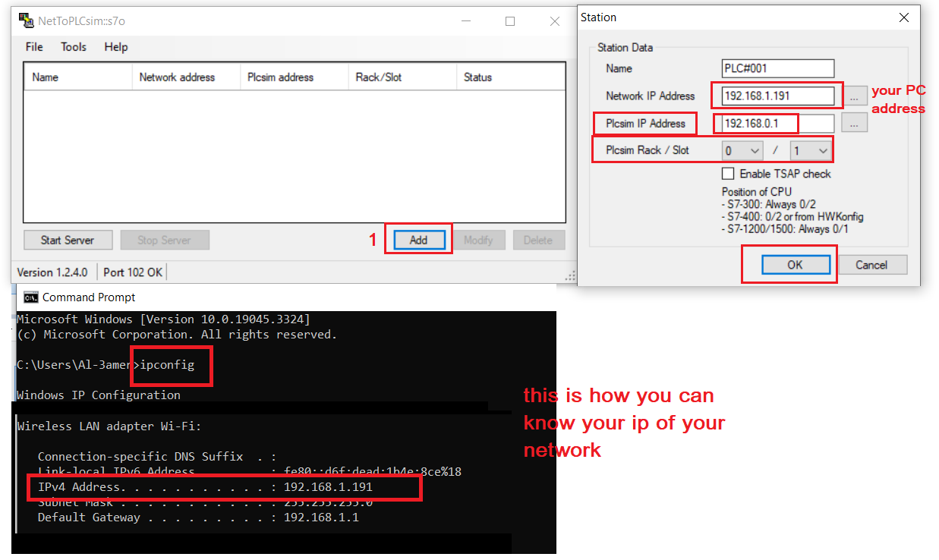The width and height of the screenshot is (939, 560).
Task: Click the browse button beside Plcsim IP Address
Action: (855, 123)
